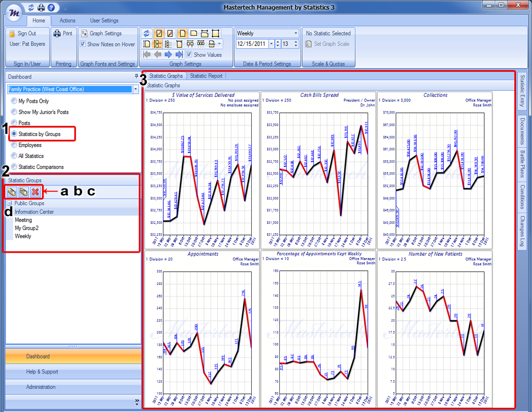Open the Weekly period dropdown
Viewport: 532px width, 412px height.
coord(296,33)
